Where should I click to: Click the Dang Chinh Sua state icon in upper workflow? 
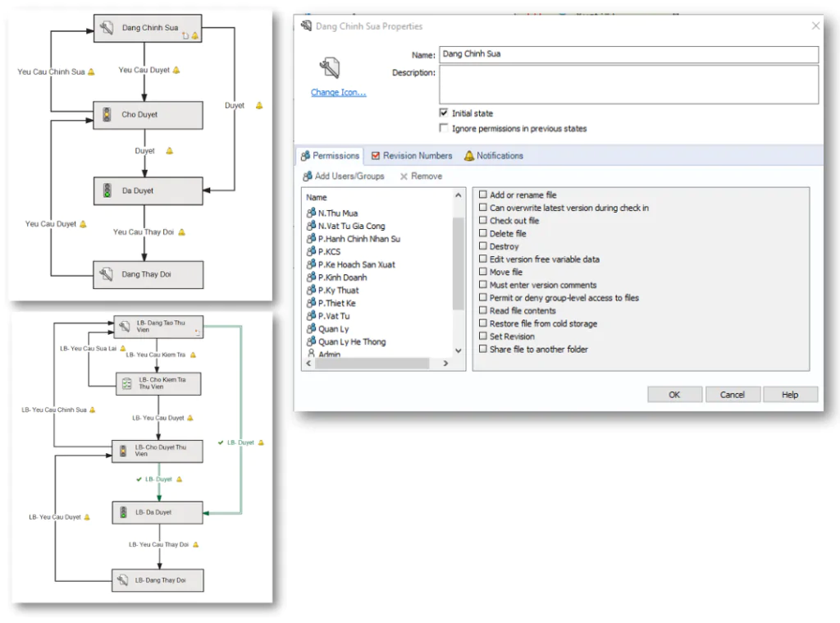pos(106,28)
